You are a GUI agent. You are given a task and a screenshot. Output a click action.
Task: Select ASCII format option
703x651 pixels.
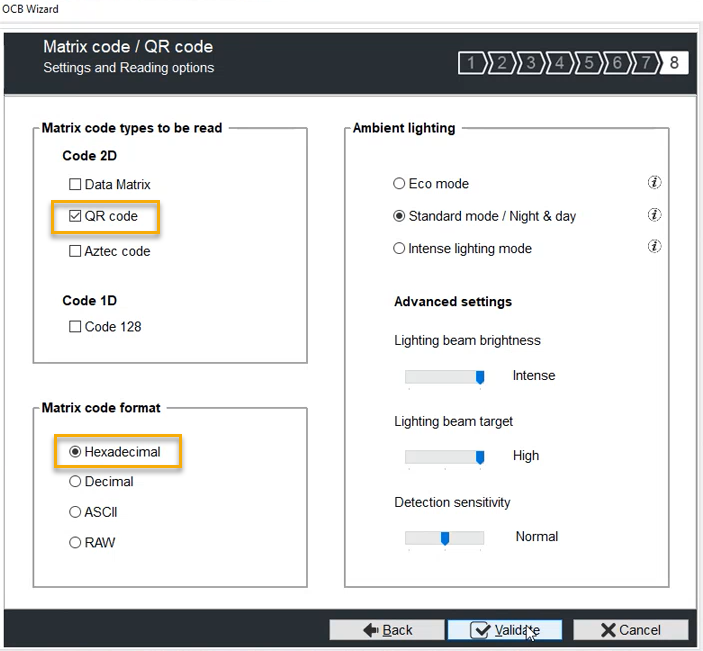[x=75, y=512]
